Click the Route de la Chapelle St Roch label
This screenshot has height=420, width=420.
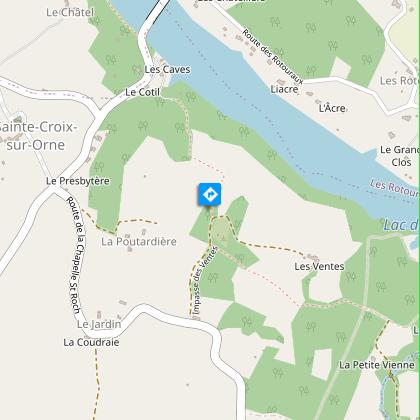pyautogui.click(x=74, y=255)
